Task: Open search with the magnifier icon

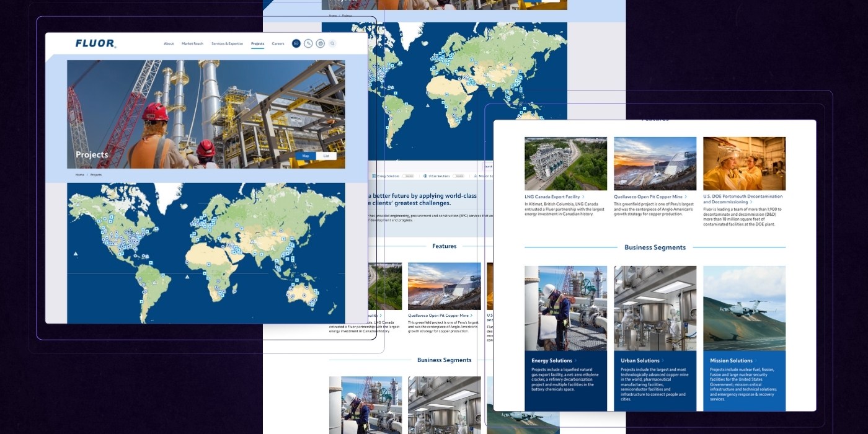Action: (332, 43)
